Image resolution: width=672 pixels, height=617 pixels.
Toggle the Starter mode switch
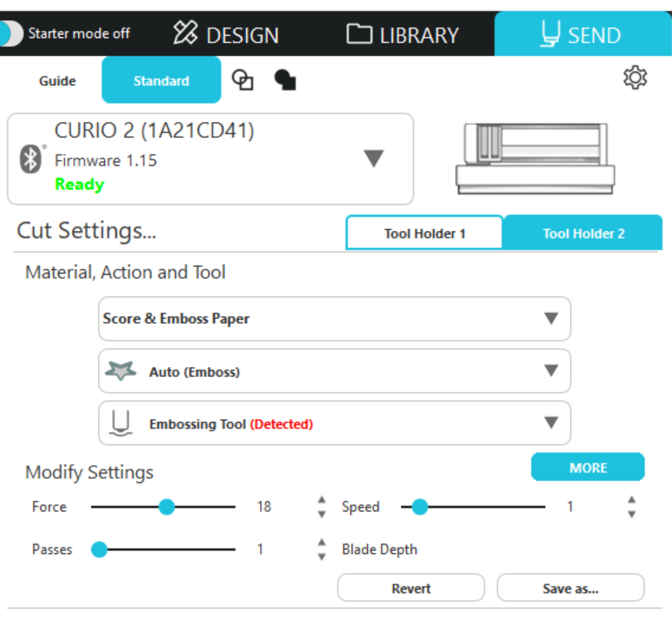12,33
